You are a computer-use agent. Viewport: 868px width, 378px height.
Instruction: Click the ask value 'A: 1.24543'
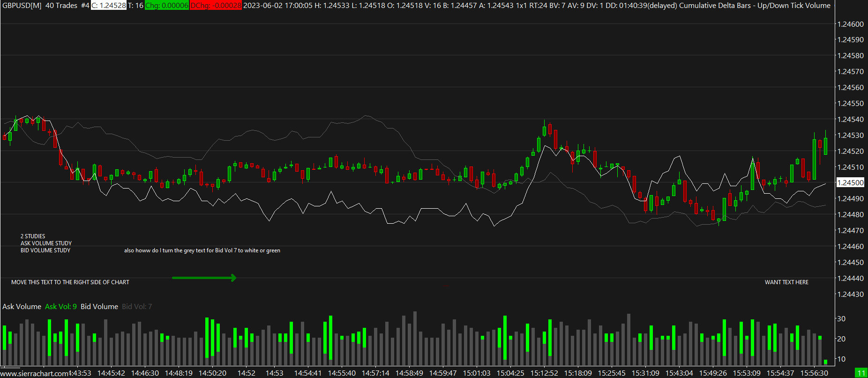pyautogui.click(x=496, y=6)
